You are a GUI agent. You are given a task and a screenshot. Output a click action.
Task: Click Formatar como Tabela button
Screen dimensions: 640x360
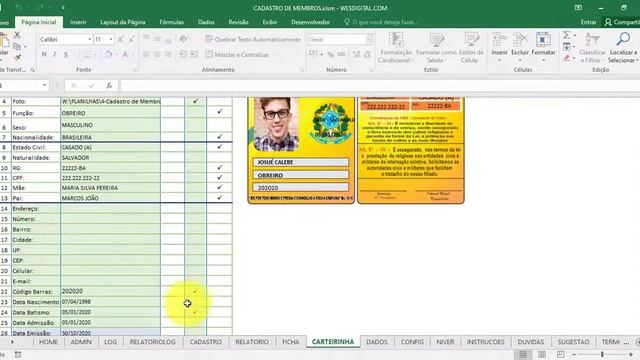436,48
